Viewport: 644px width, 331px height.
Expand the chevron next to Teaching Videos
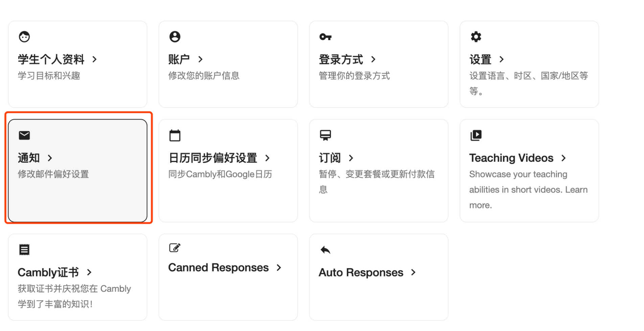563,158
